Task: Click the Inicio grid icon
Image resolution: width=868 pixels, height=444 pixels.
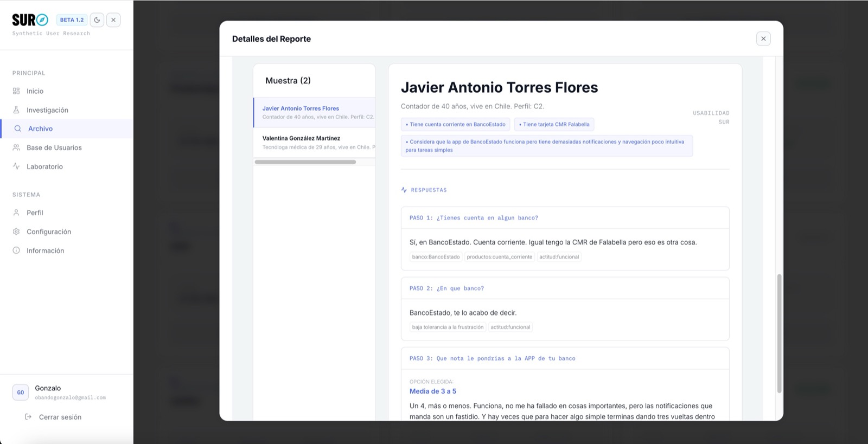Action: pyautogui.click(x=16, y=91)
